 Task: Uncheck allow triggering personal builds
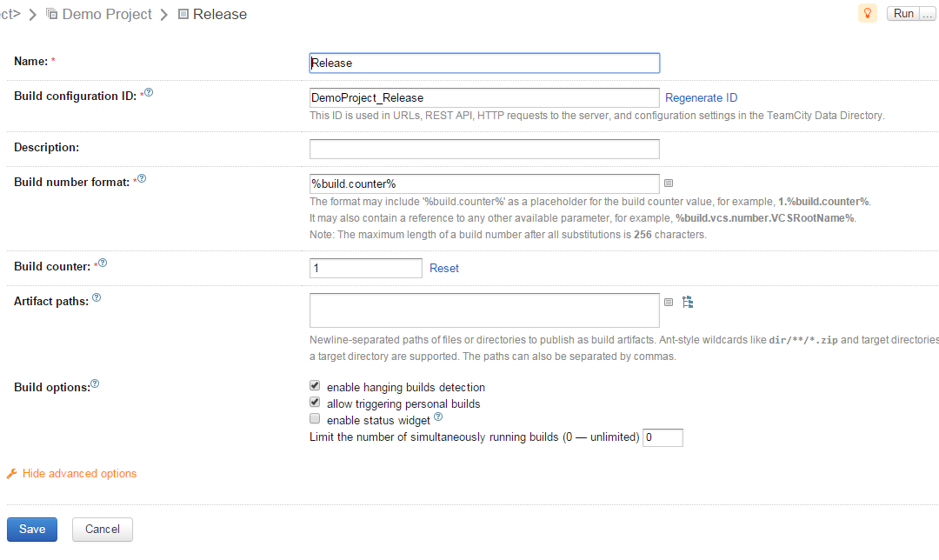pos(315,403)
